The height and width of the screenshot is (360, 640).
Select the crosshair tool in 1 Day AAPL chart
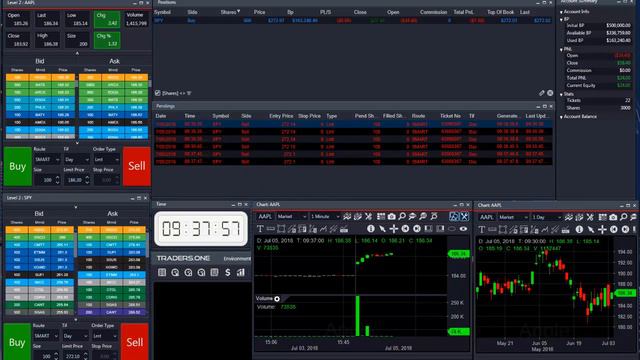(x=602, y=230)
